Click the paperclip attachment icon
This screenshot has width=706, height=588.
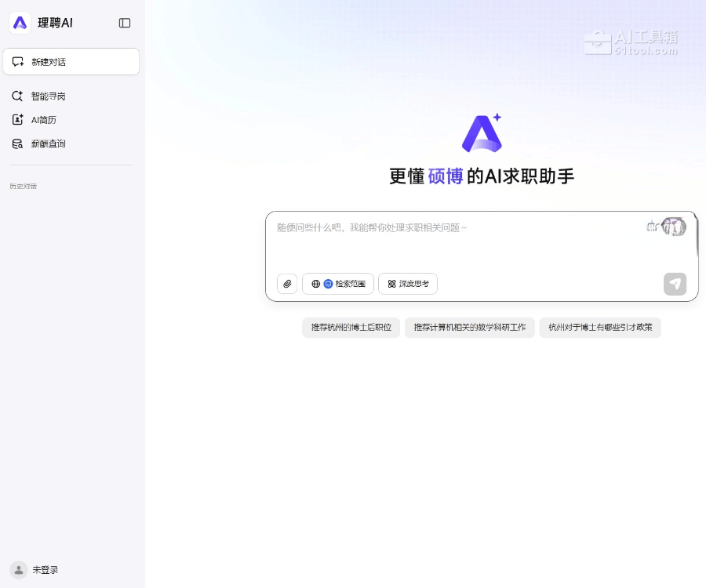click(287, 284)
